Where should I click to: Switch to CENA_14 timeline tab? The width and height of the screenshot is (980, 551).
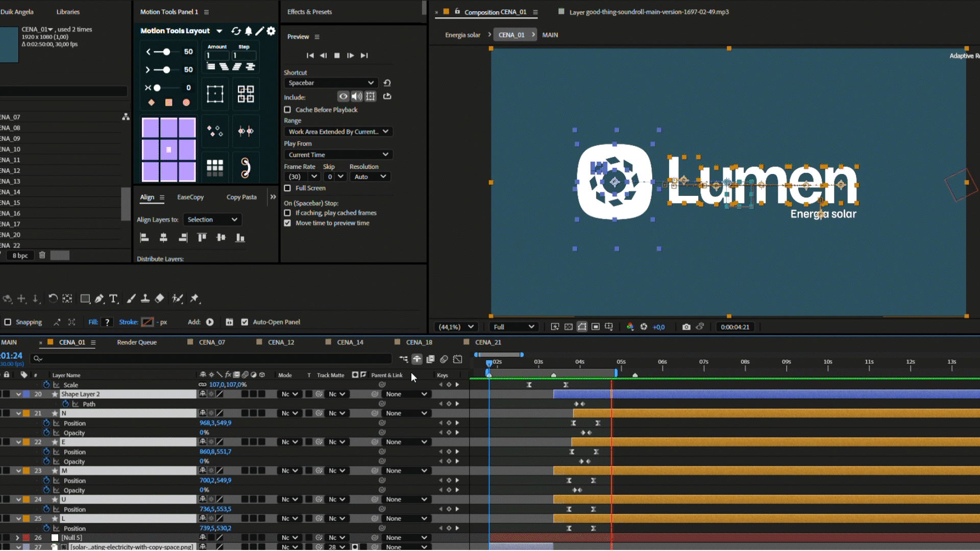(x=350, y=342)
